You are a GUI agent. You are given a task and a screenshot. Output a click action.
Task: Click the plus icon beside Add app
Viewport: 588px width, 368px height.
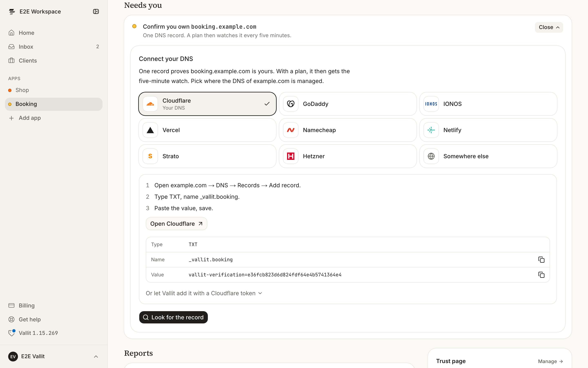pyautogui.click(x=11, y=118)
